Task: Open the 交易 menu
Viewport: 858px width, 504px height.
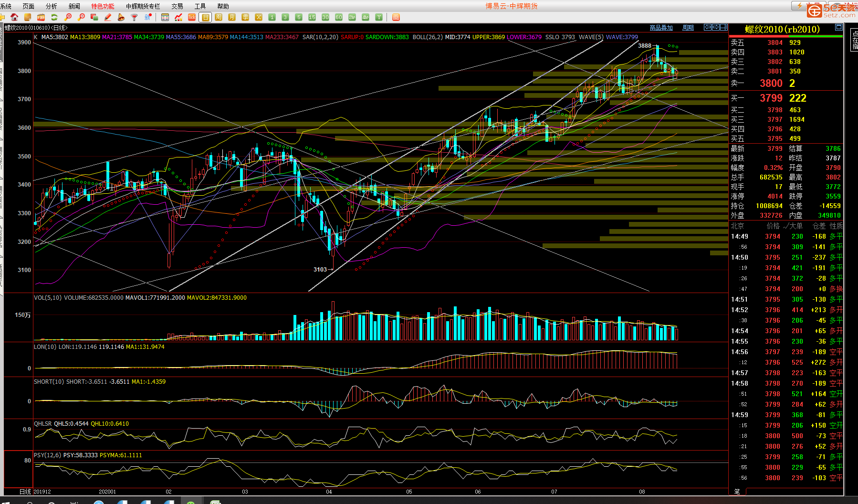Action: 178,6
